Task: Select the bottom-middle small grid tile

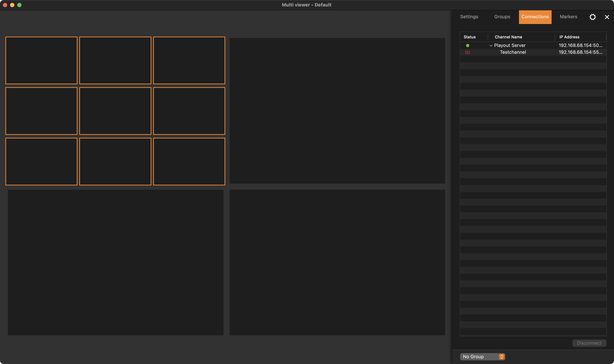Action: click(115, 161)
